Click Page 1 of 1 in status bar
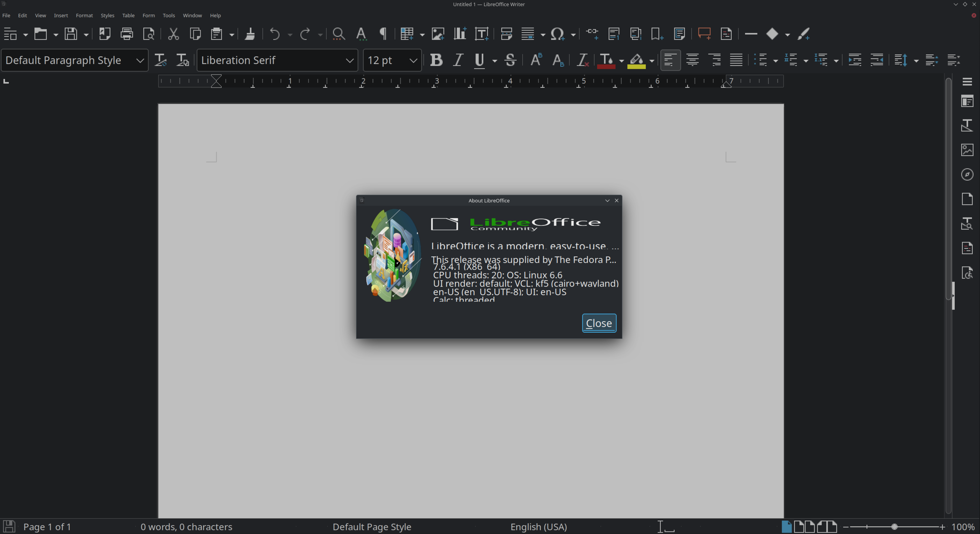This screenshot has height=534, width=980. click(x=47, y=527)
